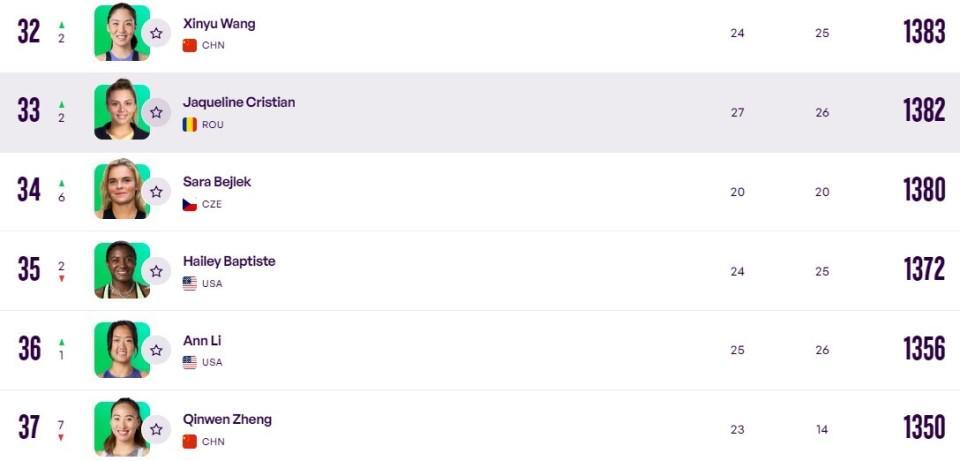The image size is (960, 461).
Task: Star Sara Bejlek as favorite
Action: [156, 191]
